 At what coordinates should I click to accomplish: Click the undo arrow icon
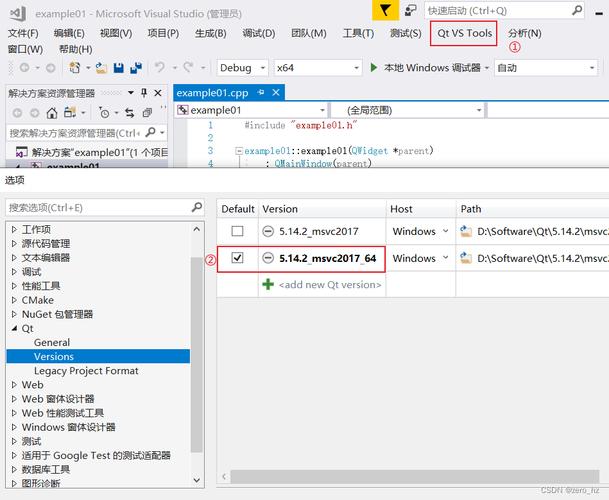159,67
